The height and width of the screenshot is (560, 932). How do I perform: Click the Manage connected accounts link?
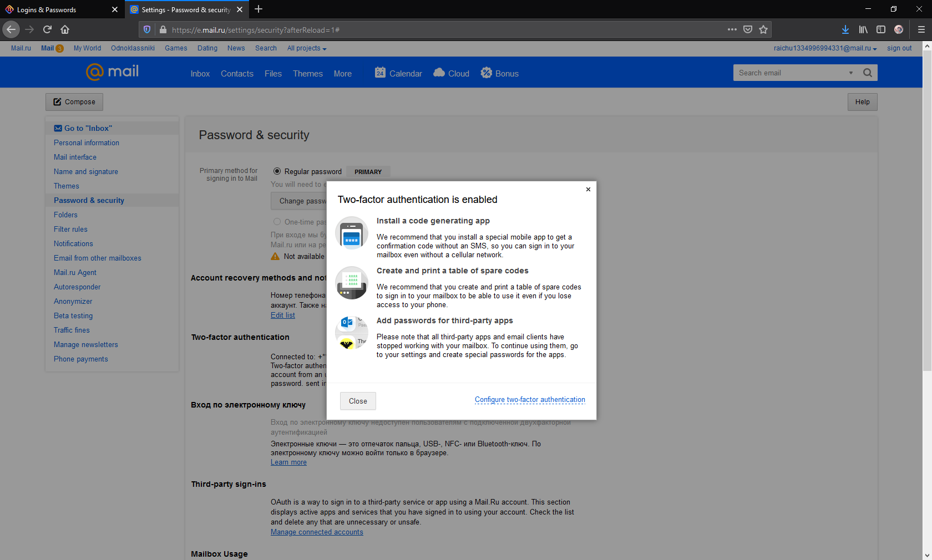(x=317, y=532)
